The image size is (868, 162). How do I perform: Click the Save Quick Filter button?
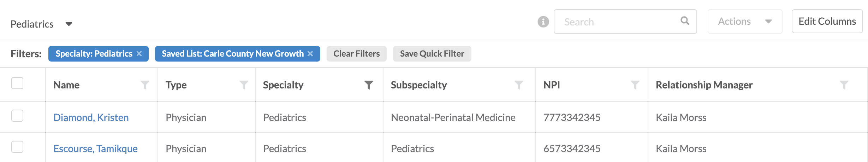432,54
